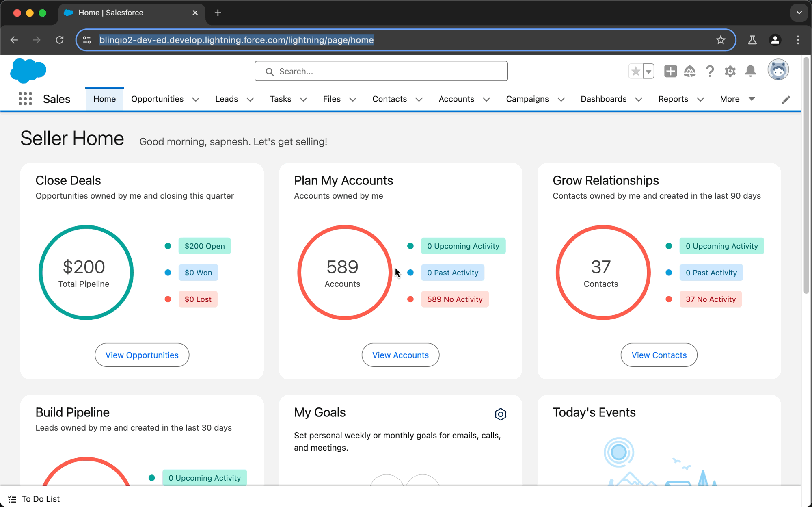The height and width of the screenshot is (507, 812).
Task: Open the Favorites list dropdown arrow
Action: [648, 71]
